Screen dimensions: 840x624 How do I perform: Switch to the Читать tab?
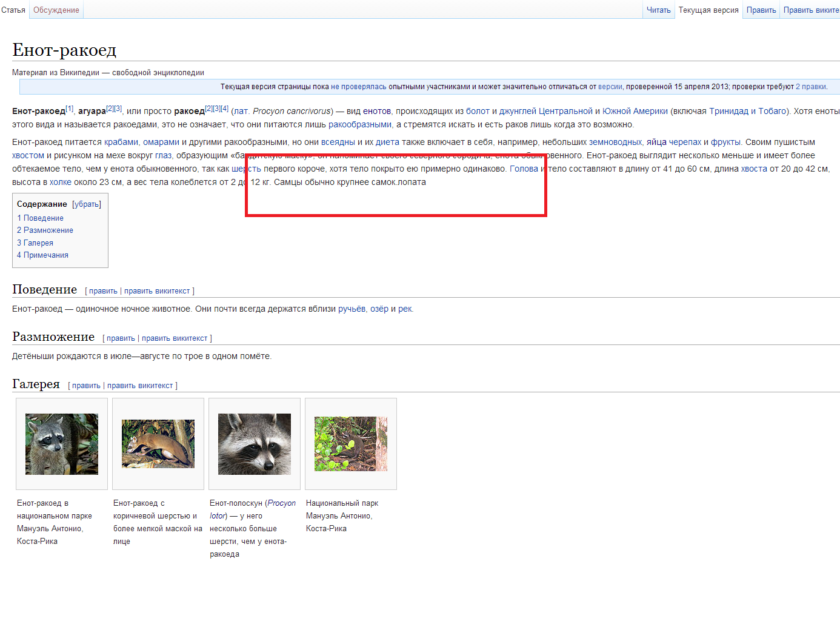658,10
